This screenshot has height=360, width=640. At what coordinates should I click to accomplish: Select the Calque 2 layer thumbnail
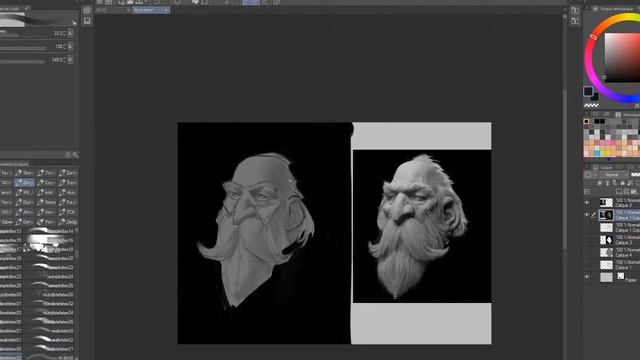(606, 202)
